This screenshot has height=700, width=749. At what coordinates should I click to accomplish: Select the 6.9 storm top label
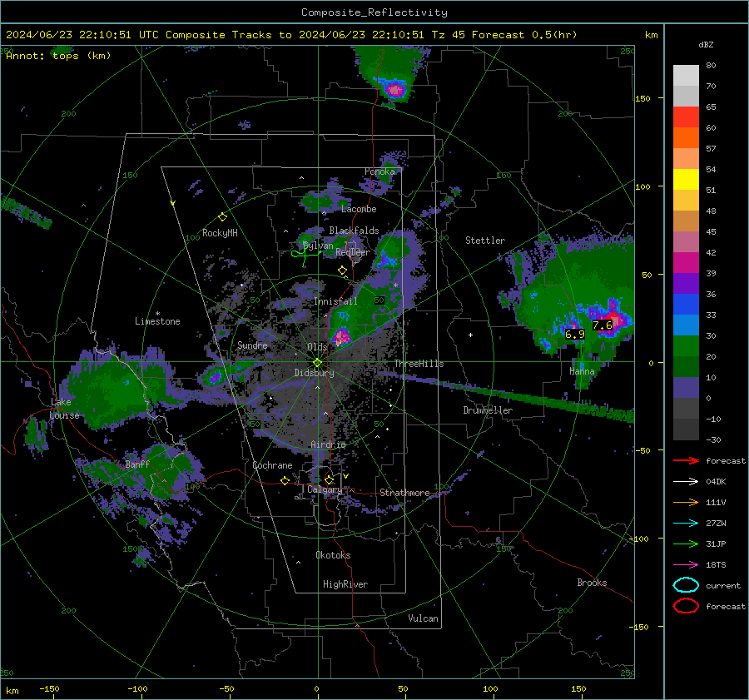[x=574, y=334]
